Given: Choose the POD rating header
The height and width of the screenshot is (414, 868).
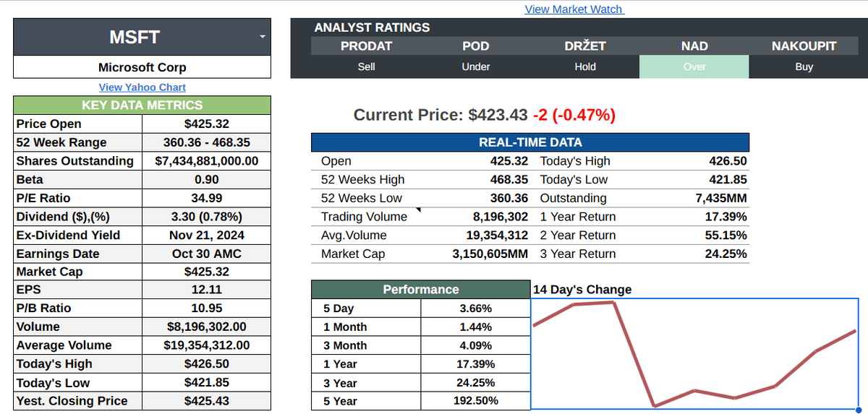Looking at the screenshot, I should click(475, 46).
